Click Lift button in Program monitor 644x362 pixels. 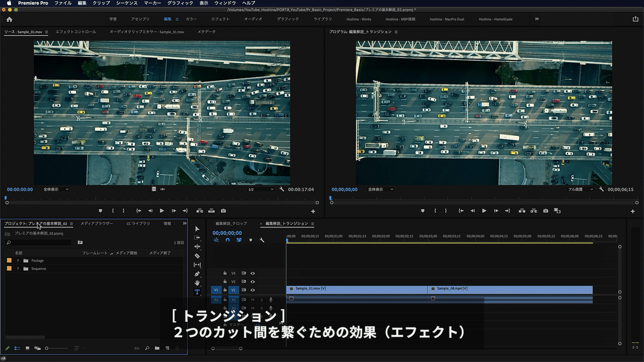coord(522,211)
